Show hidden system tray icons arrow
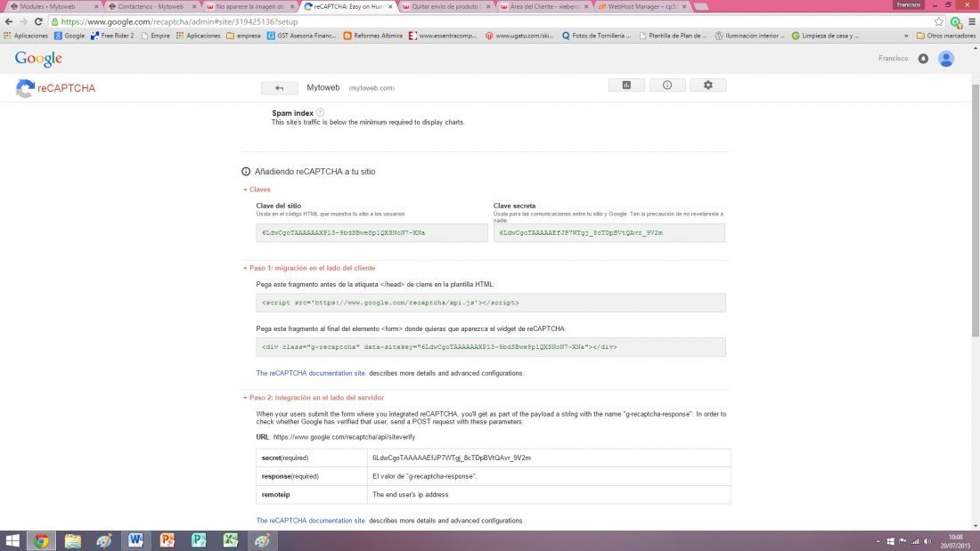Viewport: 980px width, 551px height. [x=878, y=541]
